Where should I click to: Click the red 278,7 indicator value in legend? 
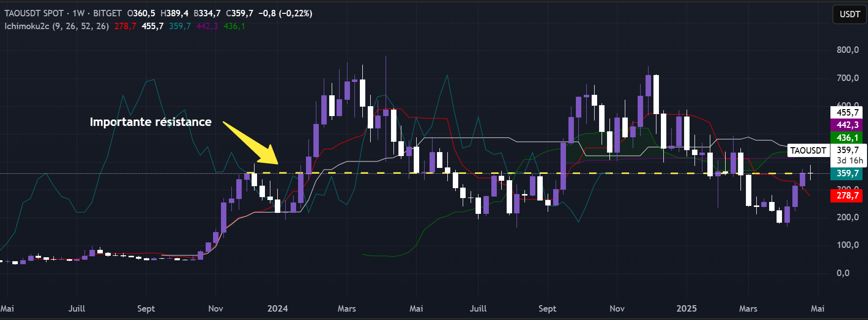[125, 26]
